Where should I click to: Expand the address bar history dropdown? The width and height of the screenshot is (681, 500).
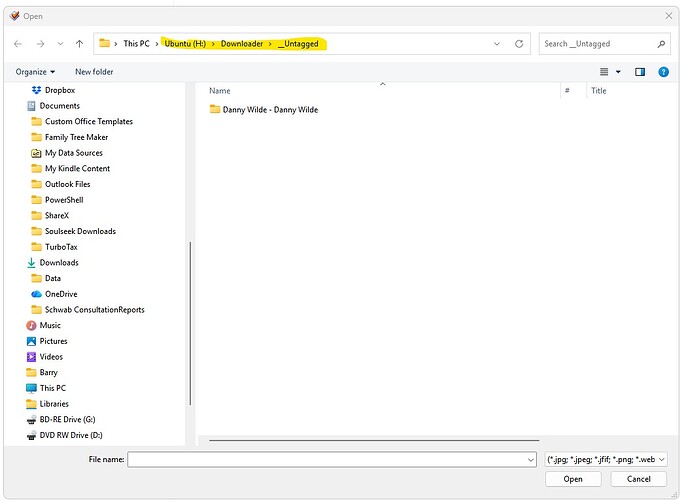(497, 44)
